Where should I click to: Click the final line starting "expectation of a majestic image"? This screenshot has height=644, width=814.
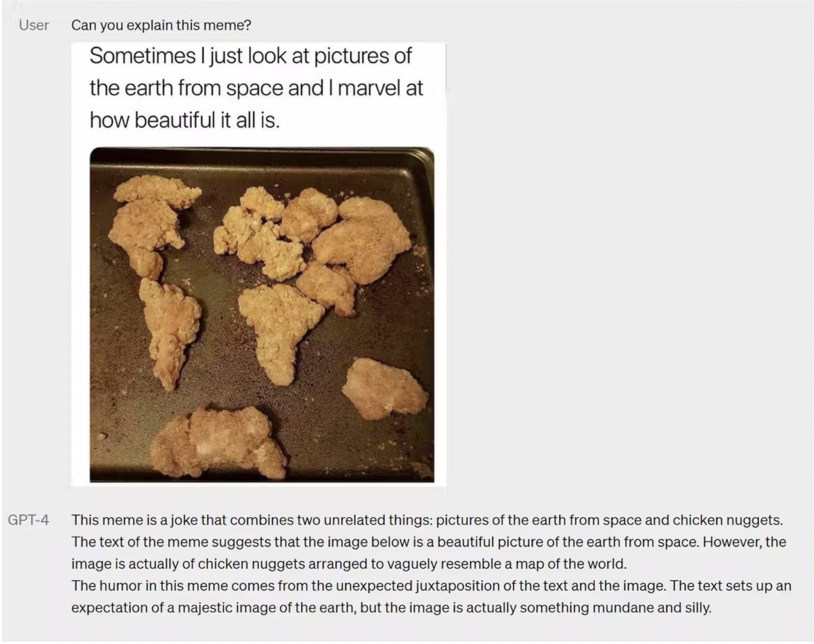point(391,608)
